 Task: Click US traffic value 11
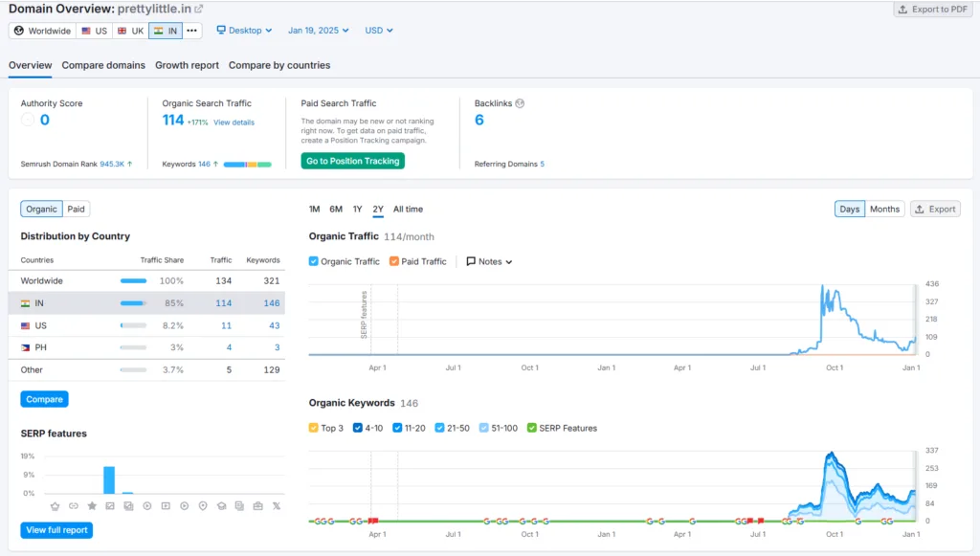point(226,325)
